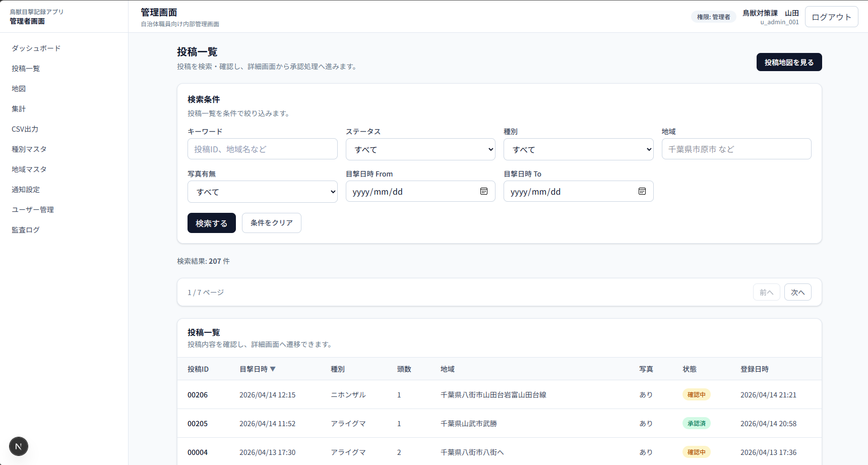This screenshot has width=868, height=465.
Task: Open 監査ログ in the sidebar
Action: tap(26, 230)
